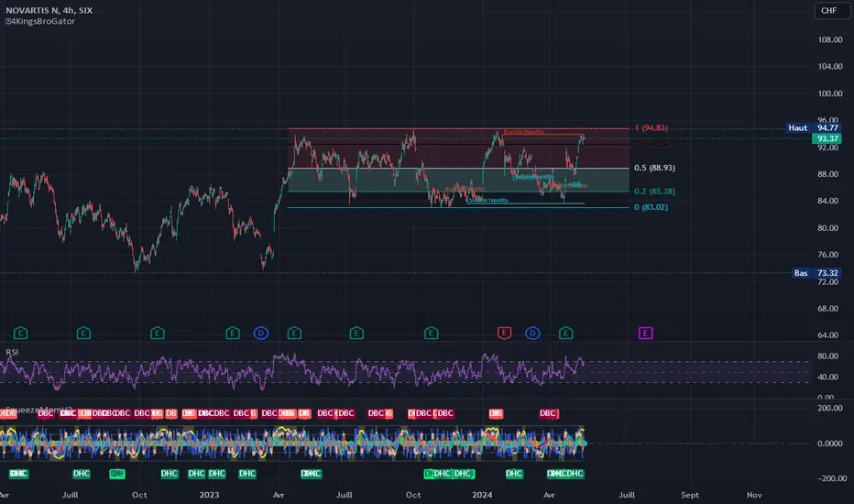Click the Nov time axis label
Screen dimensions: 854x504
[754, 495]
